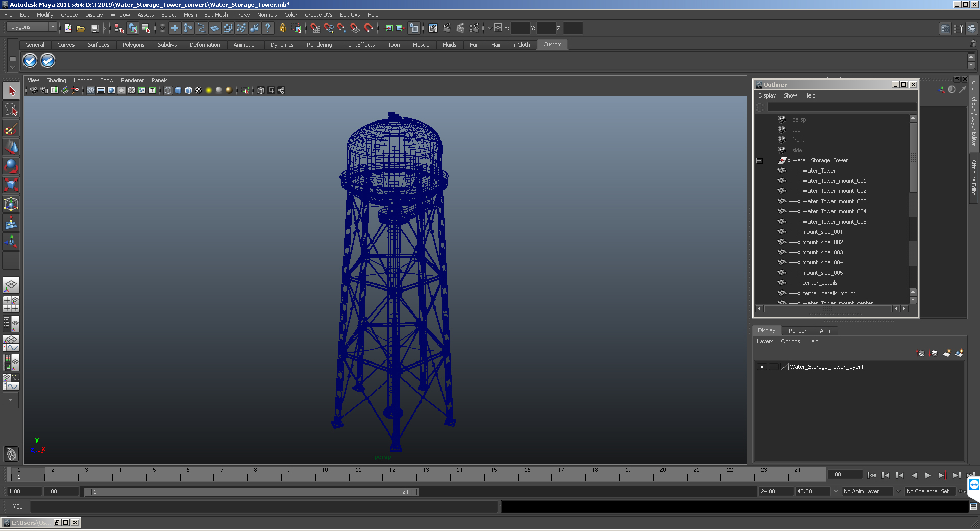This screenshot has width=980, height=531.
Task: Activate the Rotate tool
Action: [11, 166]
